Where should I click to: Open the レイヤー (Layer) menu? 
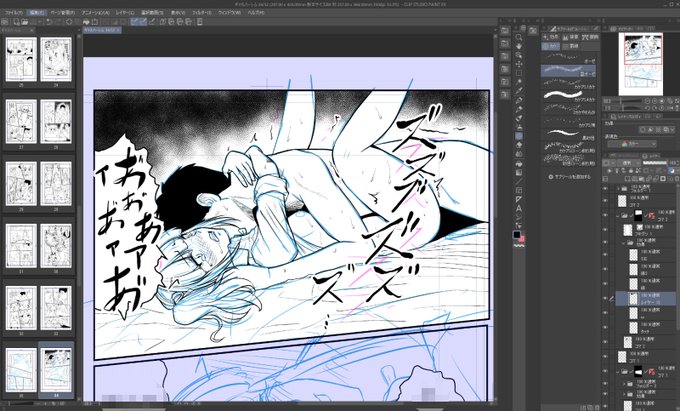pyautogui.click(x=125, y=13)
